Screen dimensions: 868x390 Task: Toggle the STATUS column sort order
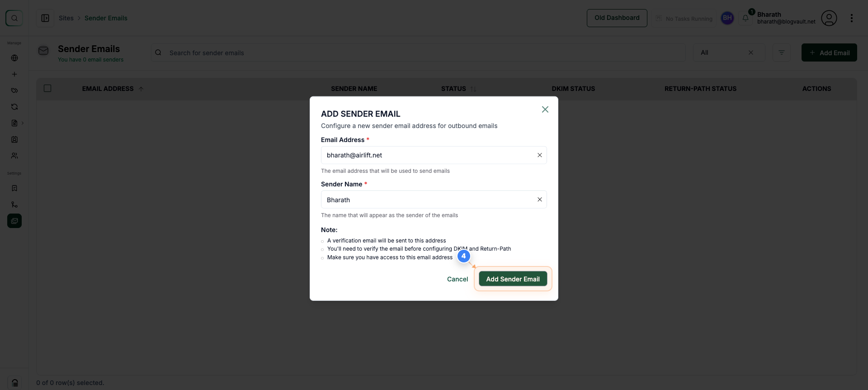pos(473,89)
